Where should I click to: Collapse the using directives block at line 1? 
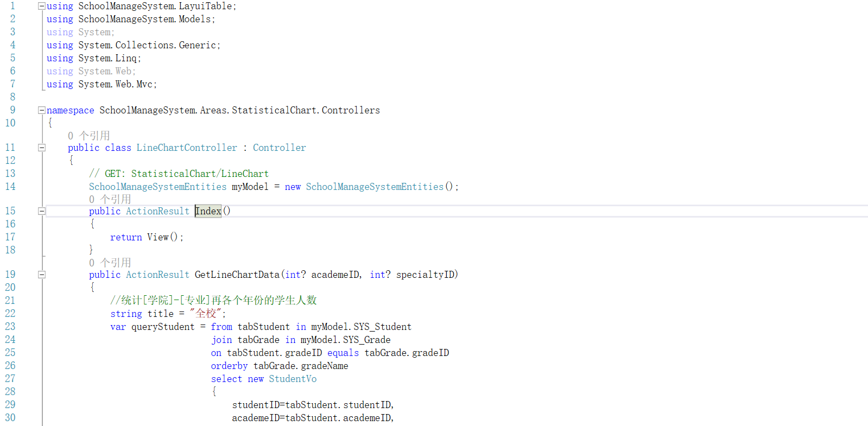click(42, 7)
